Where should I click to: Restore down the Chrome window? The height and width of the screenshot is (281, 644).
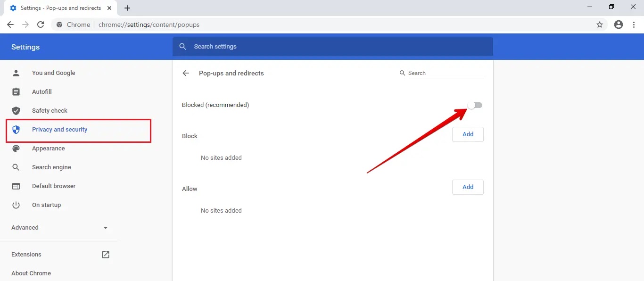(611, 7)
